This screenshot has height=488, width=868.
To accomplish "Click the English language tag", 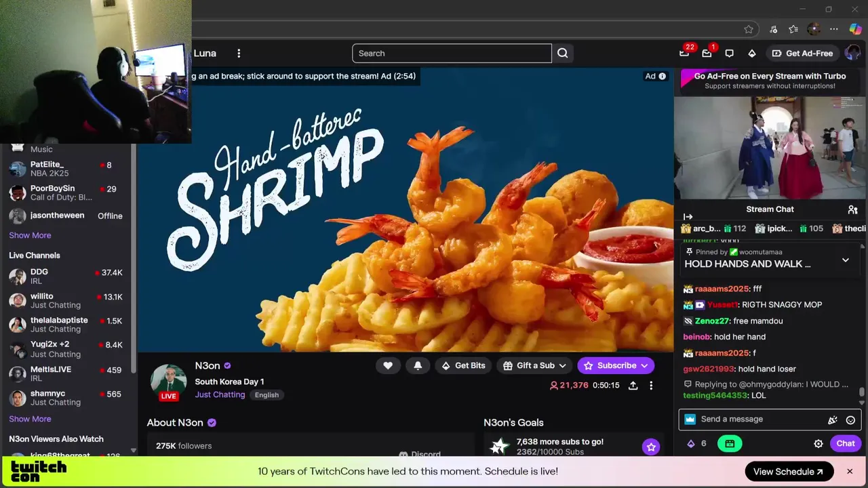I will (267, 395).
